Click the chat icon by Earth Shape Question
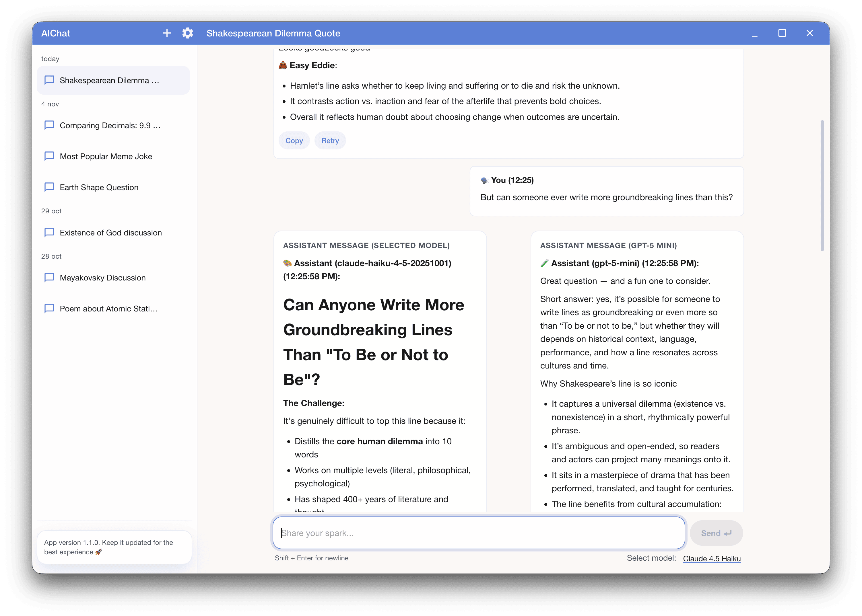 49,187
